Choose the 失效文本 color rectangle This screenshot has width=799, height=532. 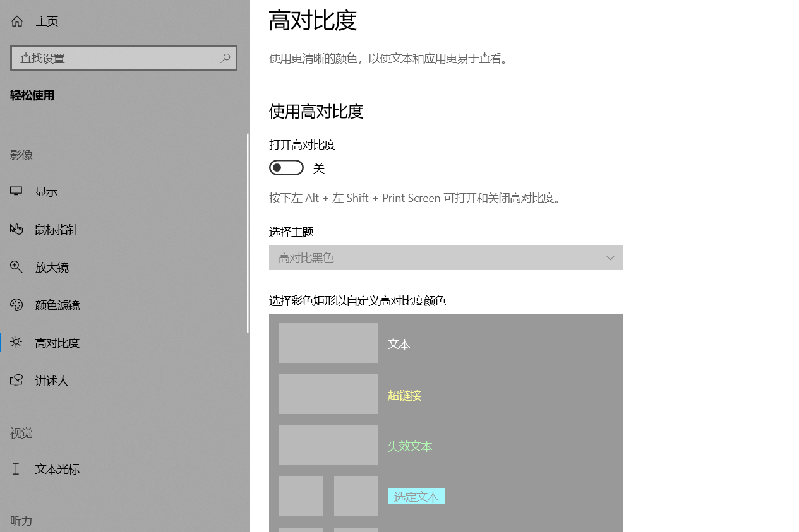[328, 445]
